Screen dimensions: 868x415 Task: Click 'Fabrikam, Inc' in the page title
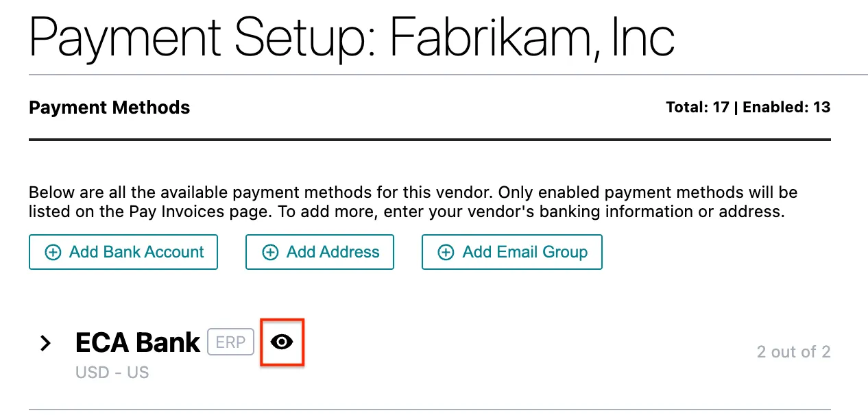tap(532, 36)
